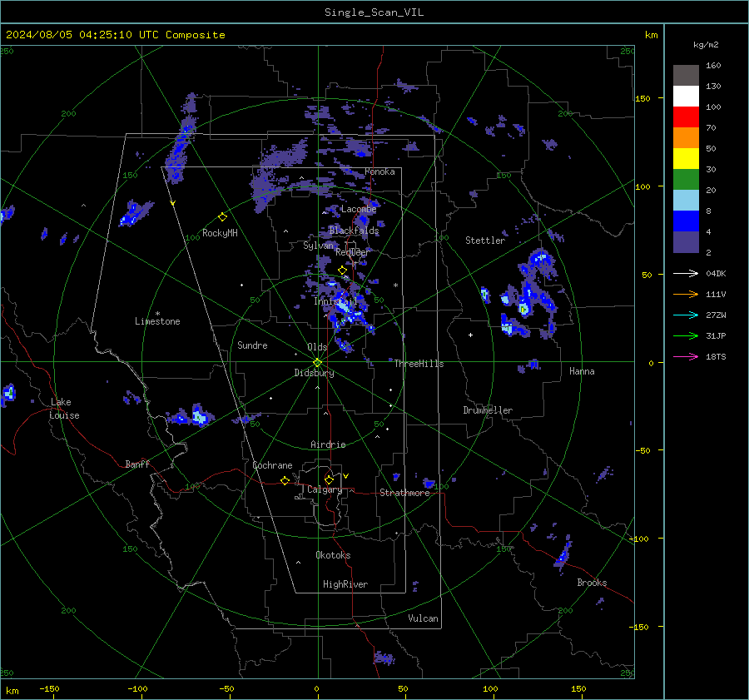Screen dimensions: 749x700
Task: Click the yellow diamond marker near Cochrane
Action: pyautogui.click(x=285, y=481)
